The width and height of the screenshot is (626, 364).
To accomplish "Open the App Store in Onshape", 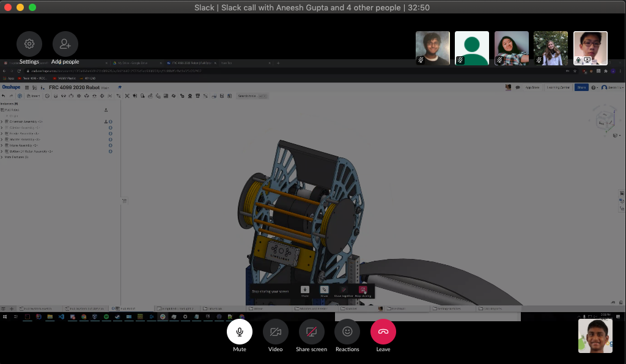I will click(x=532, y=87).
